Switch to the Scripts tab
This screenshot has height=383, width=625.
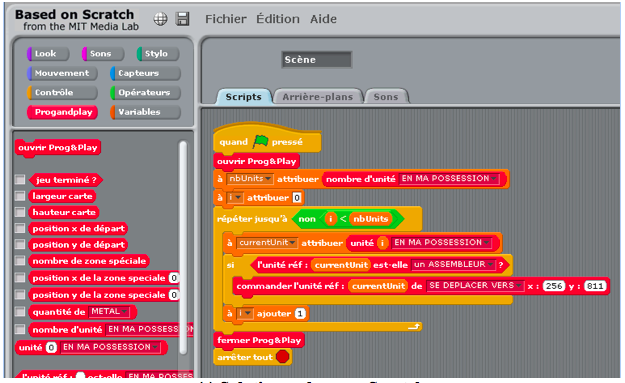point(244,97)
